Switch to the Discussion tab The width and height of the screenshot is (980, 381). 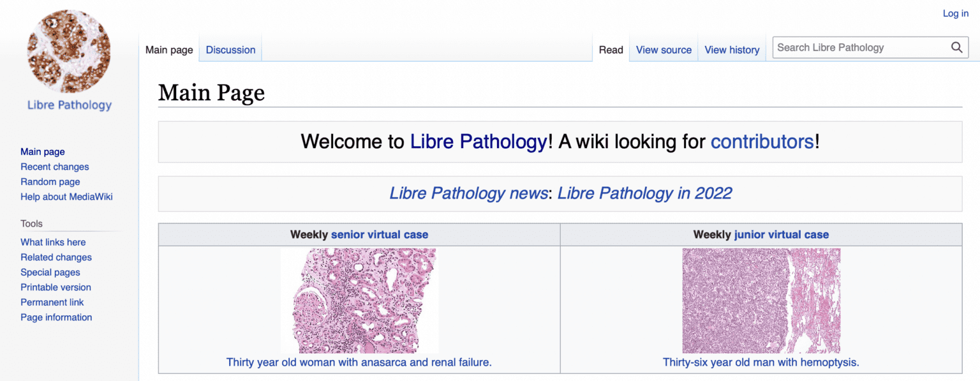click(x=230, y=50)
